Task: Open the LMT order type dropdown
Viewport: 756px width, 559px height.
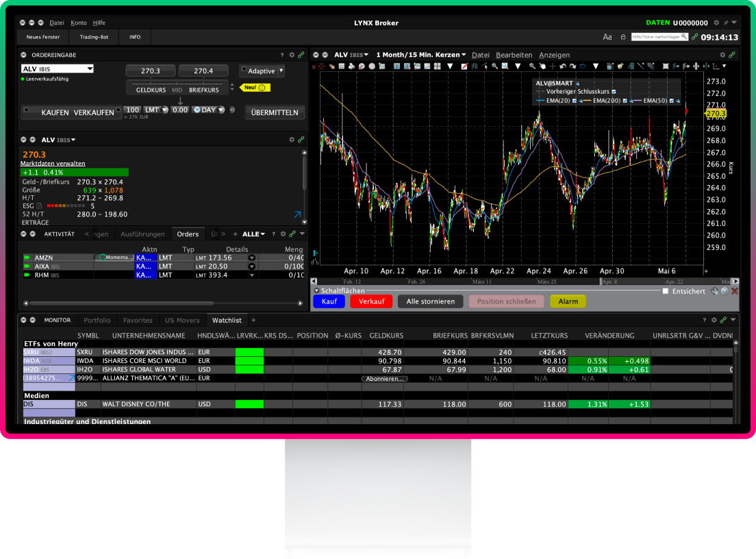Action: coord(165,110)
